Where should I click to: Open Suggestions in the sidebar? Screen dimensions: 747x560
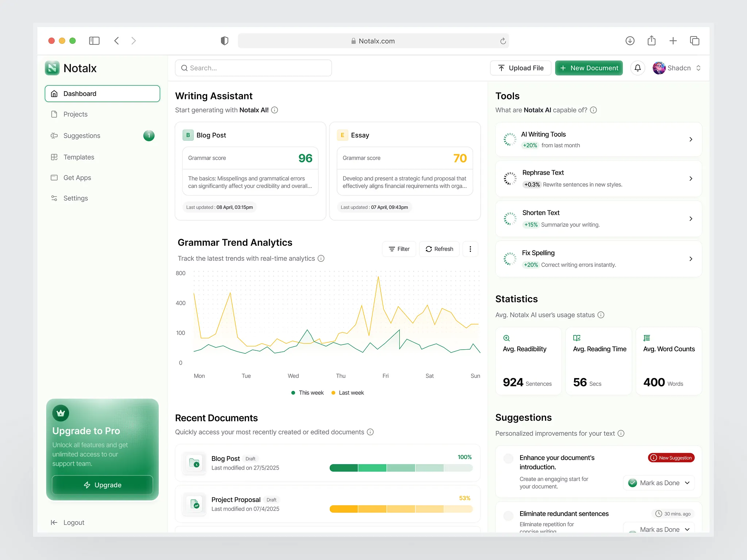[82, 136]
